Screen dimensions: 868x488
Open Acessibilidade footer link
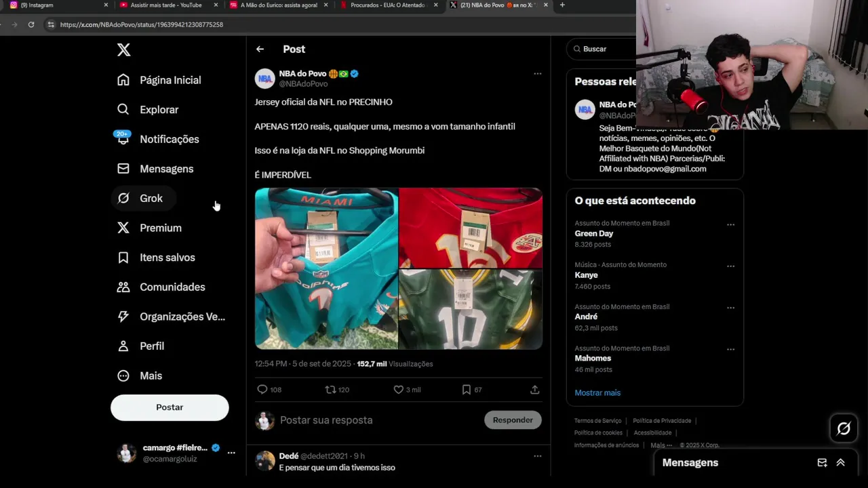652,433
